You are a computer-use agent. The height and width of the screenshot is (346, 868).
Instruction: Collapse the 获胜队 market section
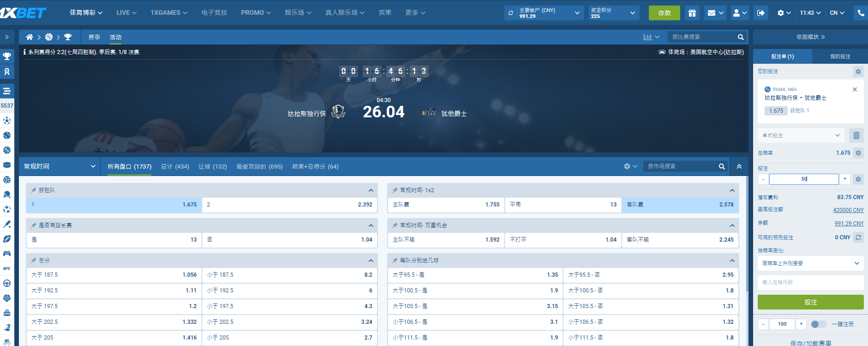[371, 190]
